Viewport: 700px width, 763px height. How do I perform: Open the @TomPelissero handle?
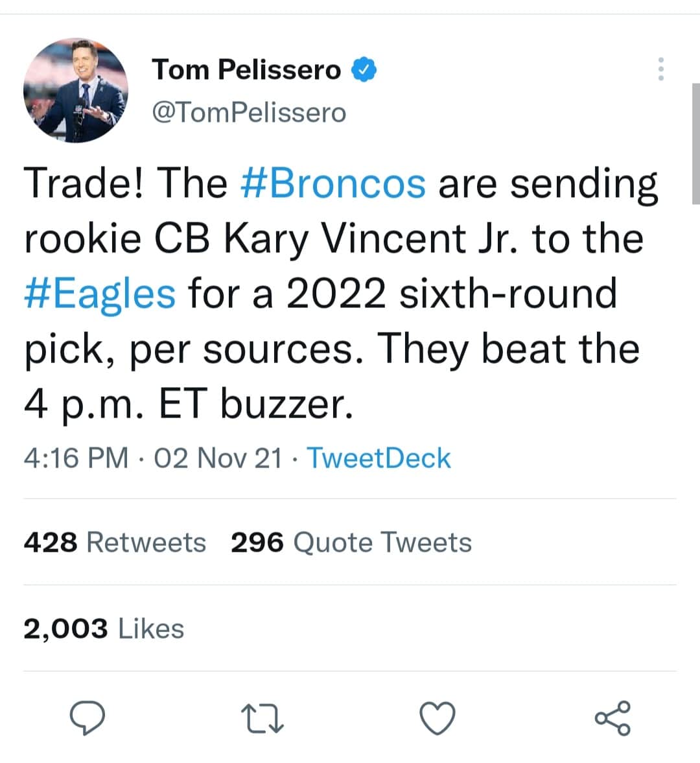pos(249,112)
